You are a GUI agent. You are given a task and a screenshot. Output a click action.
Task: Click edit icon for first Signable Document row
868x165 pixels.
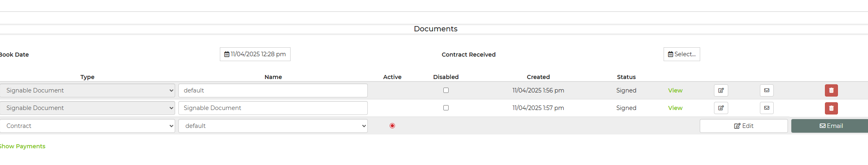tap(721, 90)
